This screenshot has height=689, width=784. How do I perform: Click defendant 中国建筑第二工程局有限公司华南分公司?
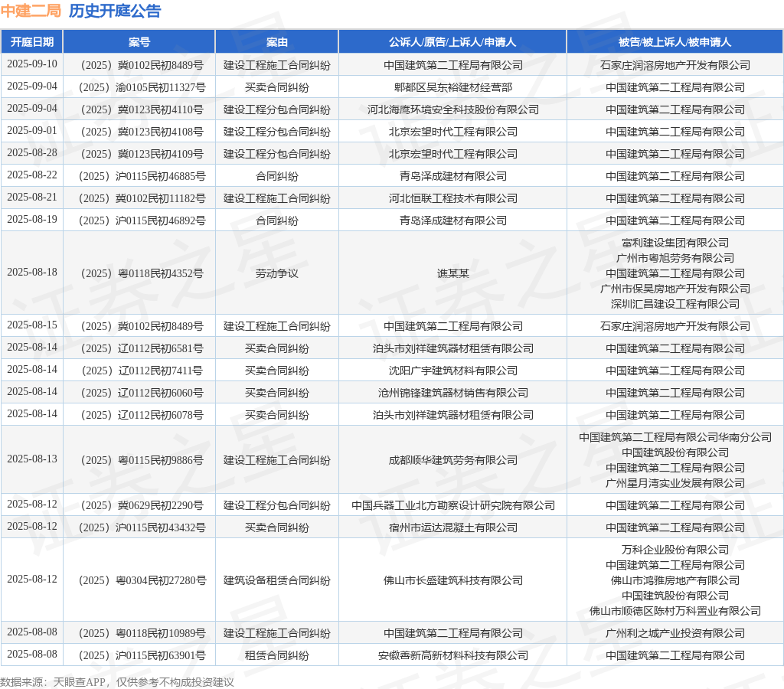point(675,437)
